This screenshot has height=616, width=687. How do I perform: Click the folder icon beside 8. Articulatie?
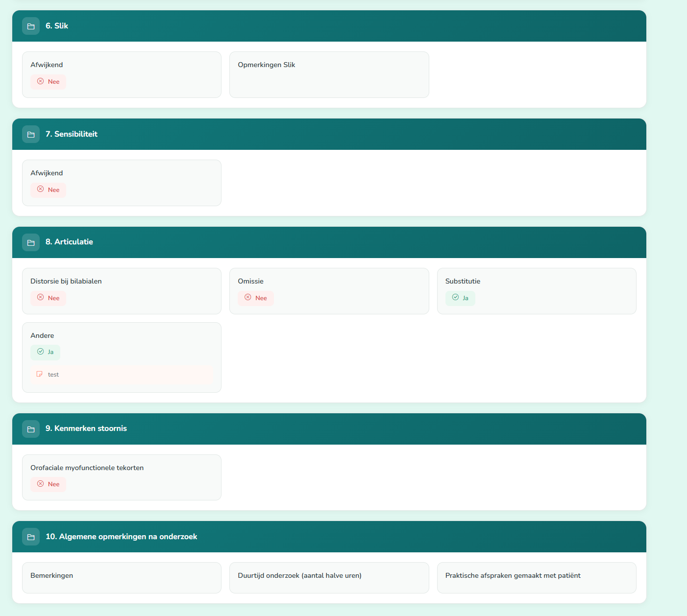31,242
